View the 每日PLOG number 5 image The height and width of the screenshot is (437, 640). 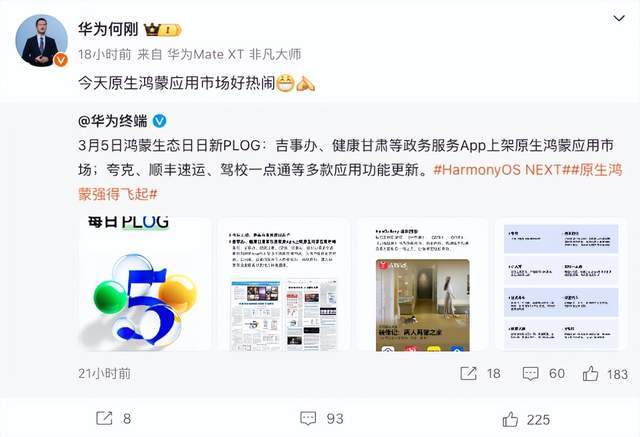pos(144,284)
